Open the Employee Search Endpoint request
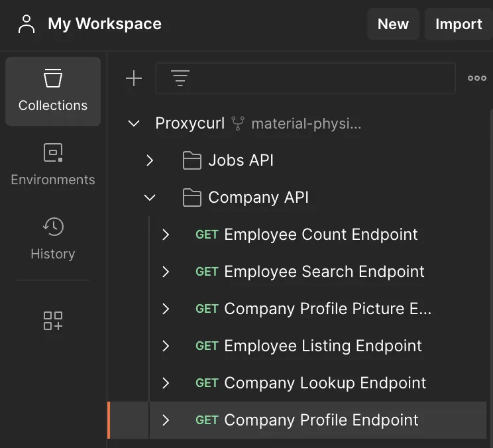The height and width of the screenshot is (448, 493). tap(324, 272)
